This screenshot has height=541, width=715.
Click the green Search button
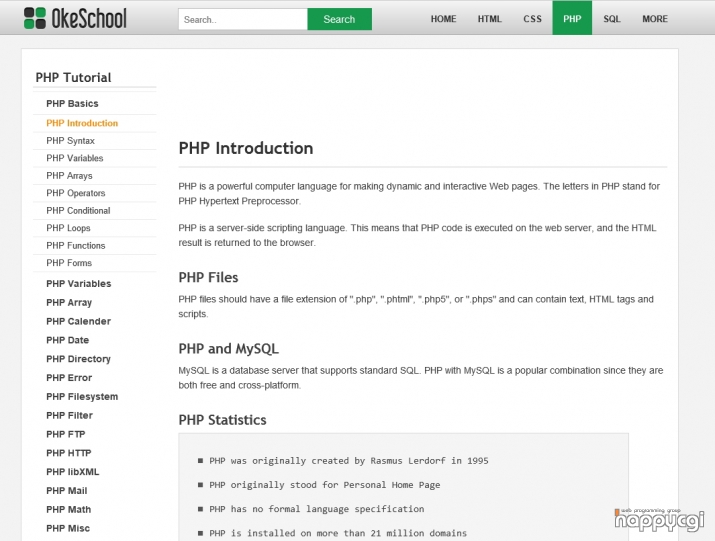point(339,19)
